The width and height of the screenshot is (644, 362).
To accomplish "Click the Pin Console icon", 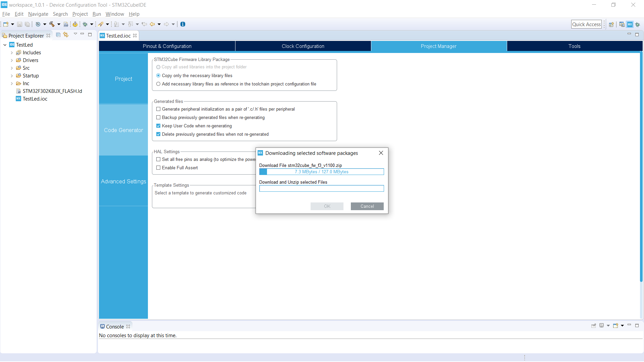I will click(594, 325).
